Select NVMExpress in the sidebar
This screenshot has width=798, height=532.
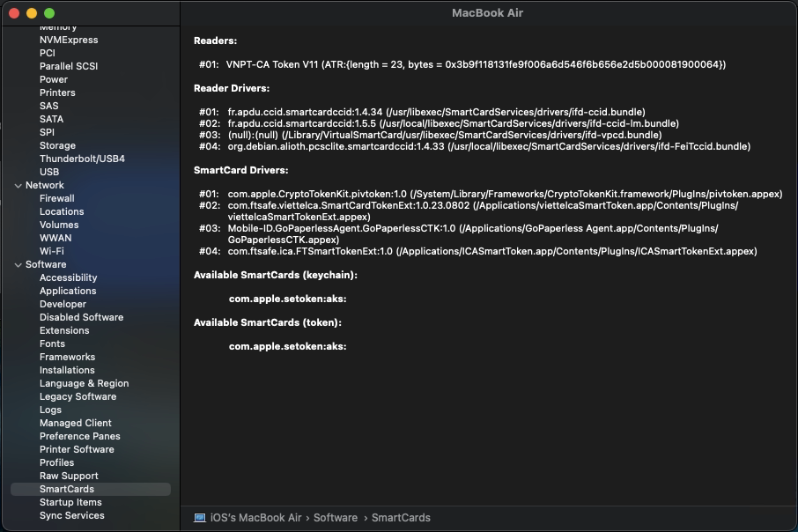(x=69, y=40)
